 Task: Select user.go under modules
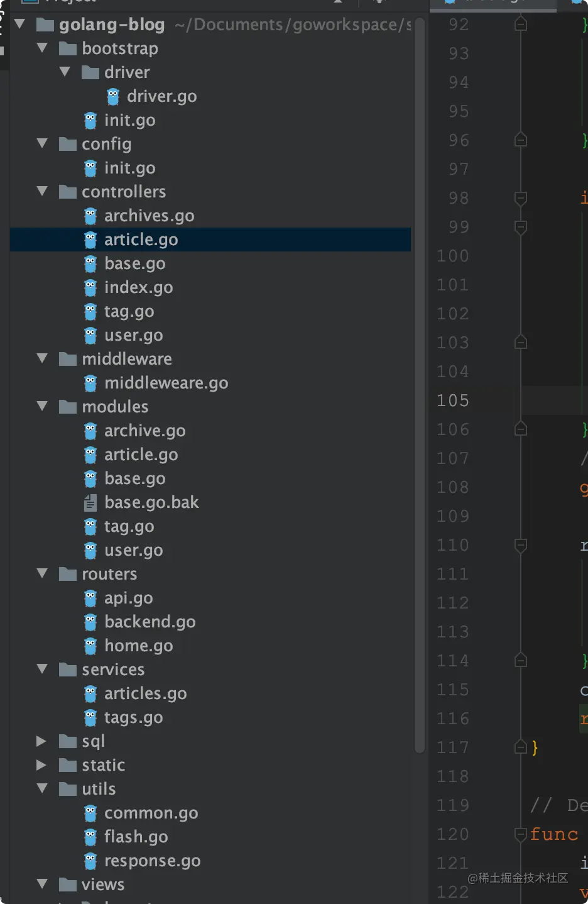click(133, 550)
